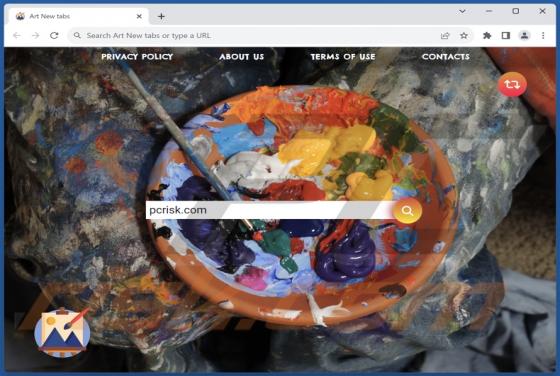This screenshot has width=560, height=376.
Task: Open the About Us link
Action: pos(242,56)
